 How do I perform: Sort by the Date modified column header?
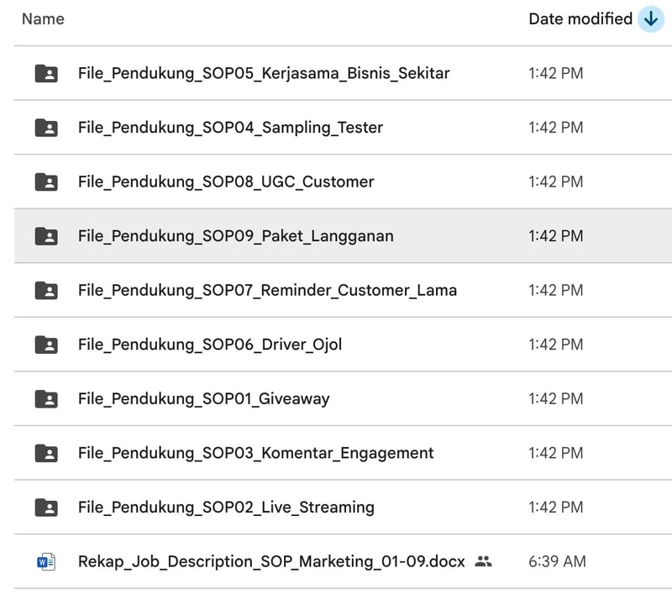[580, 18]
